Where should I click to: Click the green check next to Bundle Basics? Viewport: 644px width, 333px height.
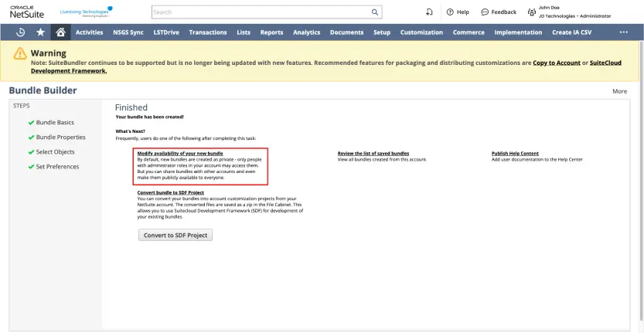[x=31, y=123]
